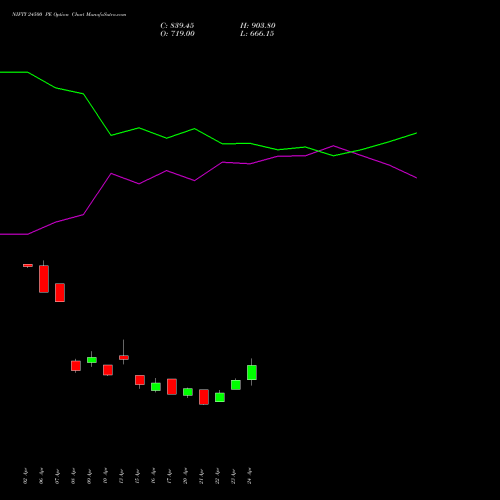Select the close value 'C: 839.45'
This screenshot has height=500, width=500.
(177, 26)
